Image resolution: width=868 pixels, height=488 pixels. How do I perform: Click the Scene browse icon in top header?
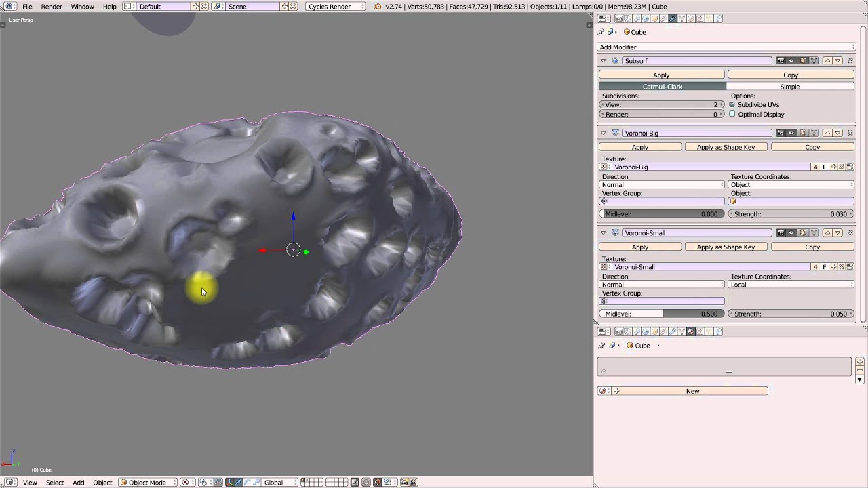point(219,6)
